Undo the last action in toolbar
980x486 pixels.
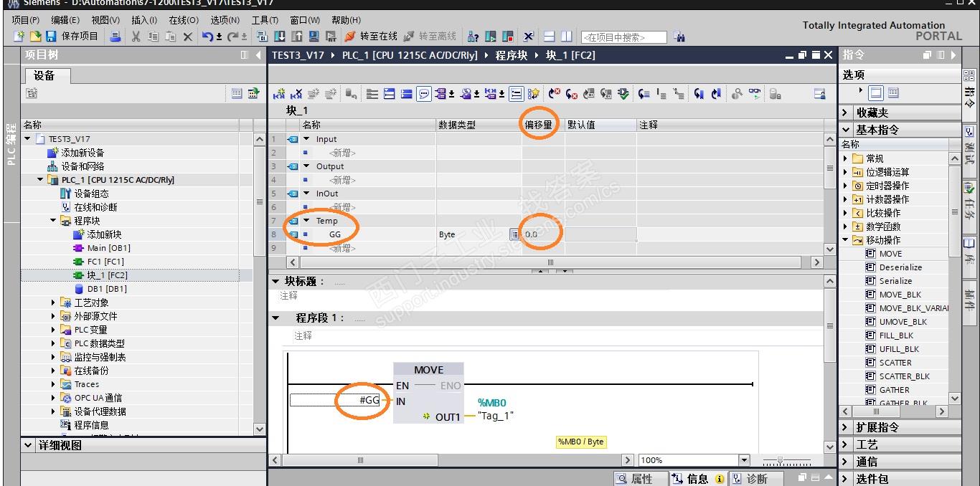point(207,37)
